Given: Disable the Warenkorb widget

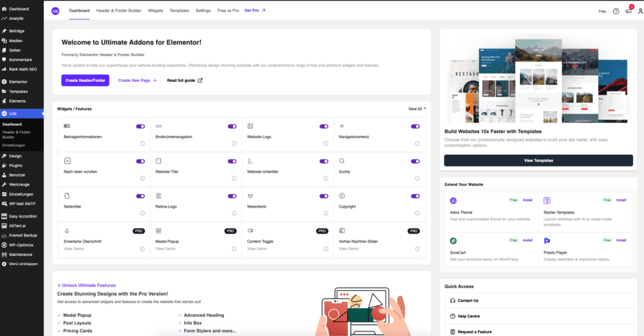Looking at the screenshot, I should (x=324, y=196).
